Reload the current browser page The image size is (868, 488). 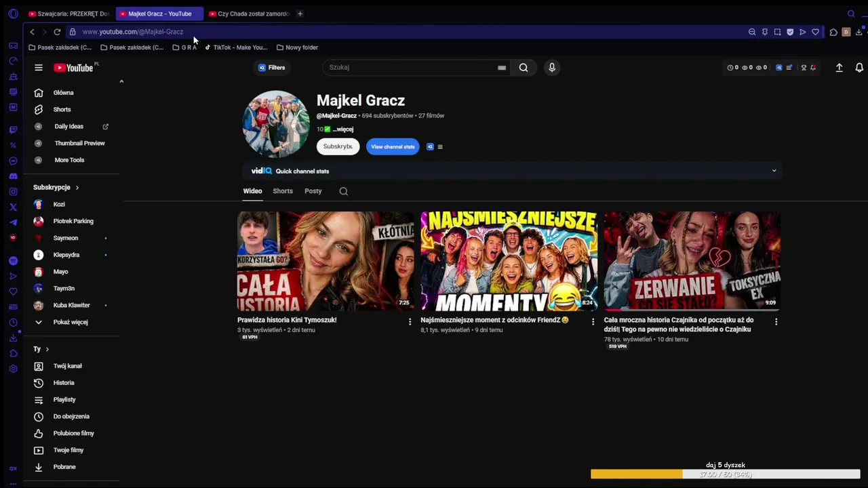[x=57, y=32]
